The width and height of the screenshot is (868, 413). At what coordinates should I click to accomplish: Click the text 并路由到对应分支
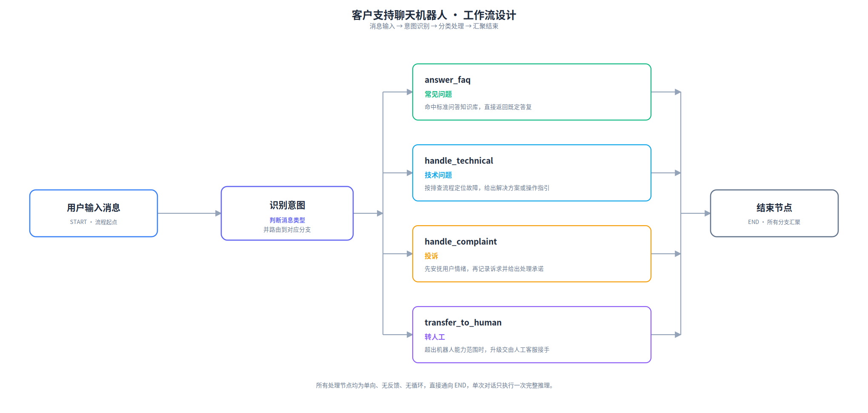click(x=287, y=229)
